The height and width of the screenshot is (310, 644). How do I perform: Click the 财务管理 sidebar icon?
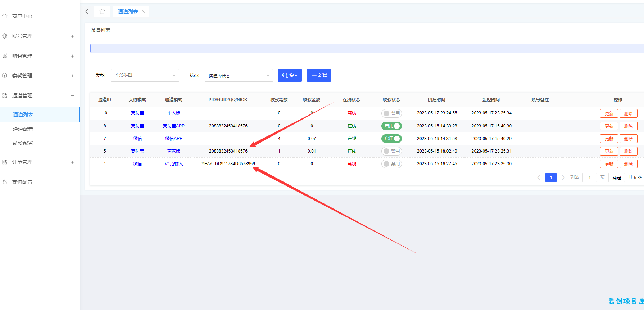[5, 56]
